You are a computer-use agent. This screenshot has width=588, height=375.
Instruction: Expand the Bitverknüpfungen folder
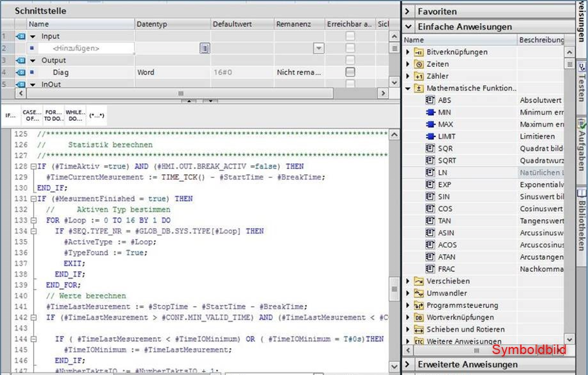[408, 52]
